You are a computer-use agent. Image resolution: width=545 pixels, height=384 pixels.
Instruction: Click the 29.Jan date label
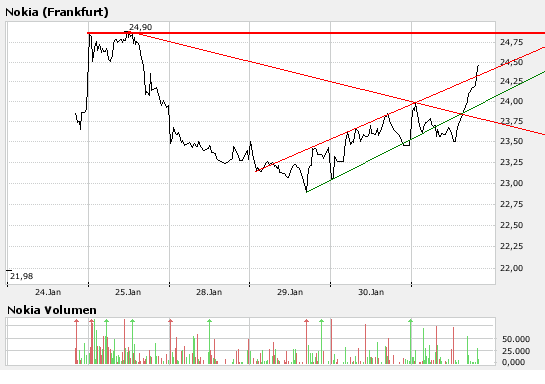(290, 292)
